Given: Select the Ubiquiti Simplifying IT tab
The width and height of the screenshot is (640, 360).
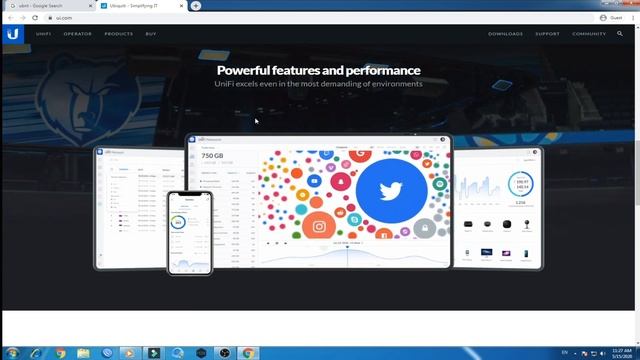Looking at the screenshot, I should pyautogui.click(x=141, y=6).
